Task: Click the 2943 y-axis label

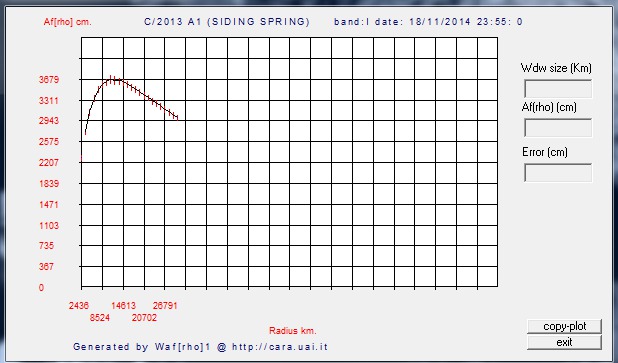Action: (49, 121)
